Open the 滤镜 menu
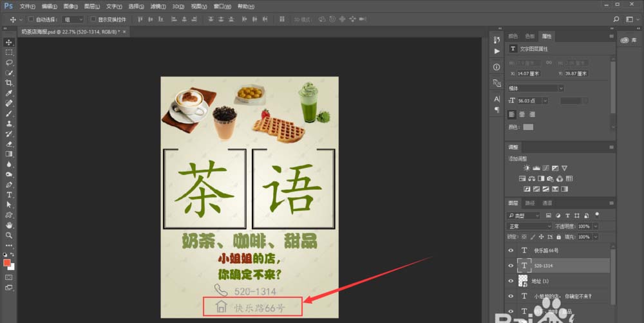This screenshot has width=644, height=323. tap(158, 6)
